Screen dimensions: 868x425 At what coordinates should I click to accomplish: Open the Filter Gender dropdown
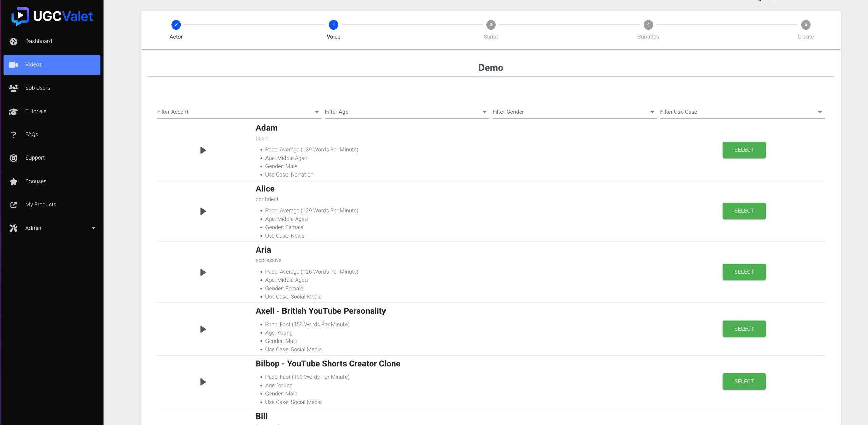574,112
